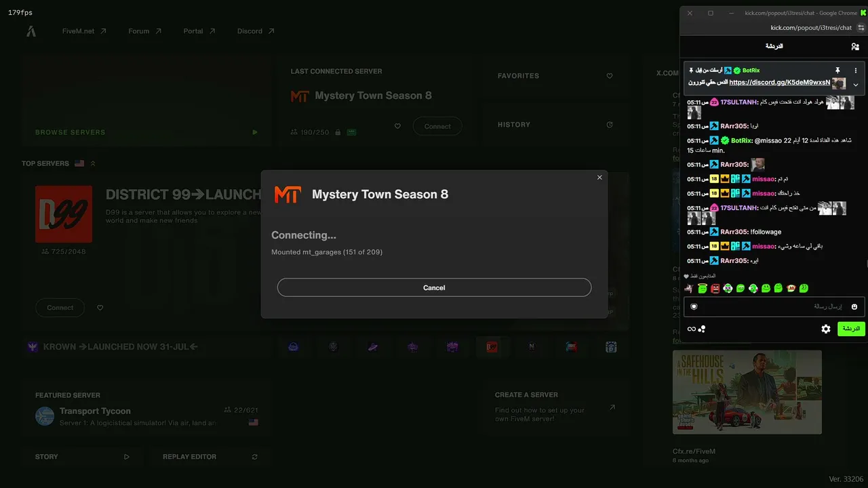This screenshot has width=868, height=488.
Task: Select the N server icon in the row
Action: [532, 347]
